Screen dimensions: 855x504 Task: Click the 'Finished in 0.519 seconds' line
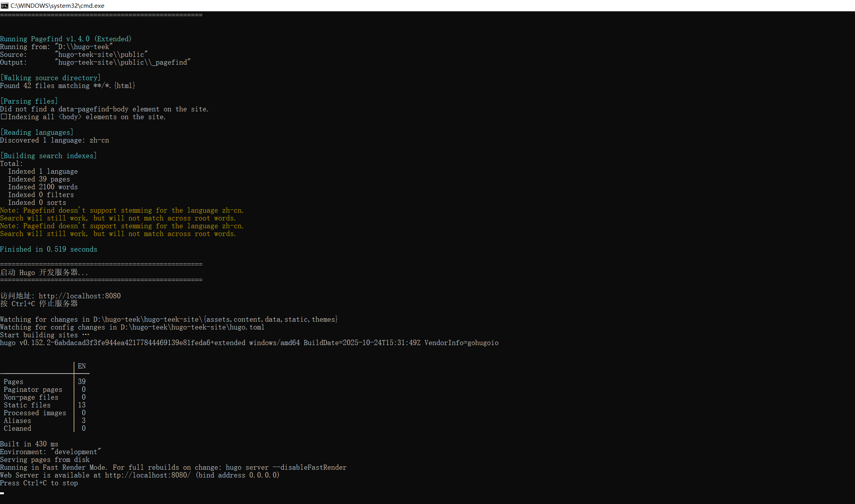click(48, 249)
